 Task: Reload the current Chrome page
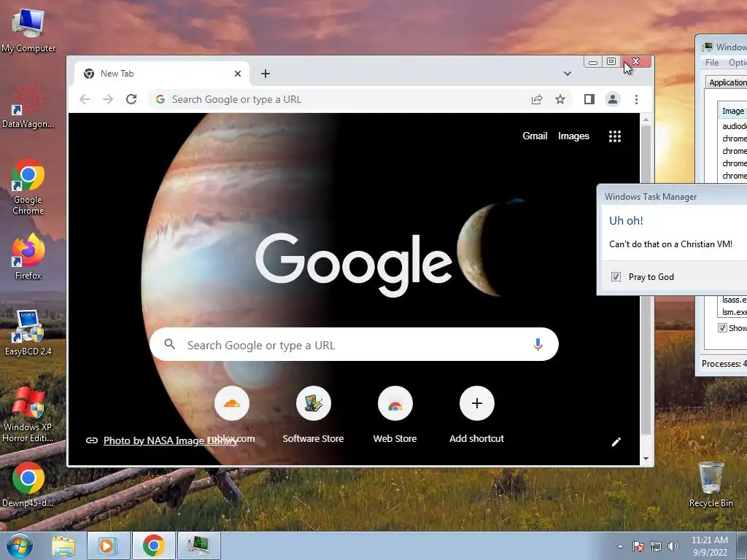pos(131,99)
